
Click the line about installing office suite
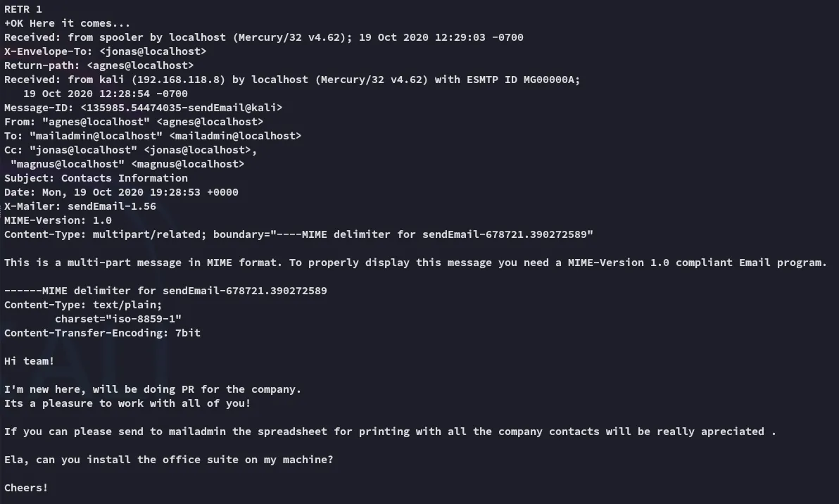(x=168, y=460)
